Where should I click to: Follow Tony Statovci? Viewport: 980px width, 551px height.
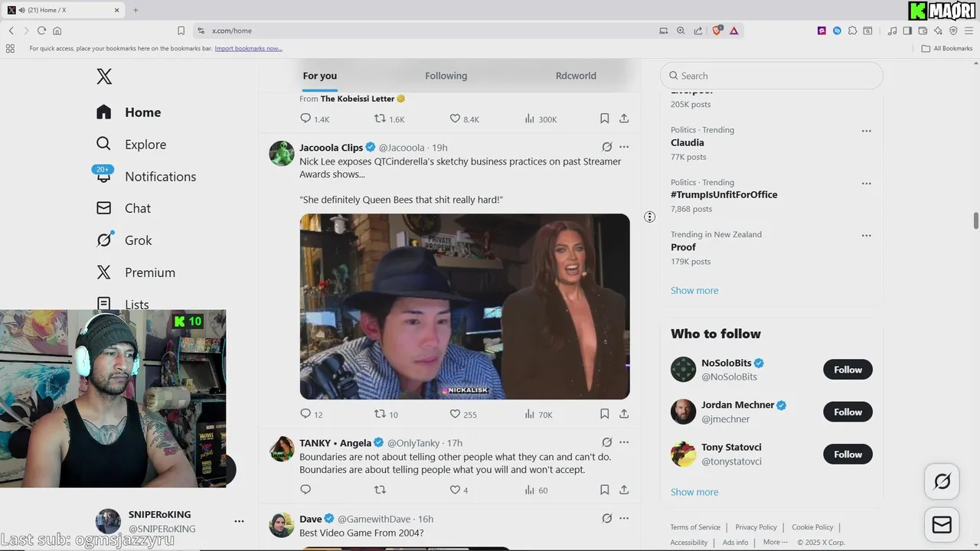848,455
